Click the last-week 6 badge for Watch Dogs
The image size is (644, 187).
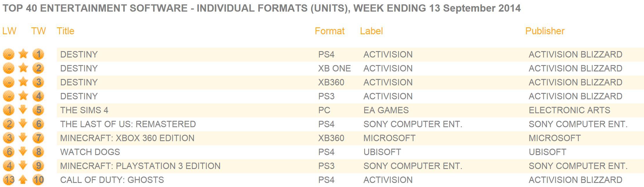[9, 152]
